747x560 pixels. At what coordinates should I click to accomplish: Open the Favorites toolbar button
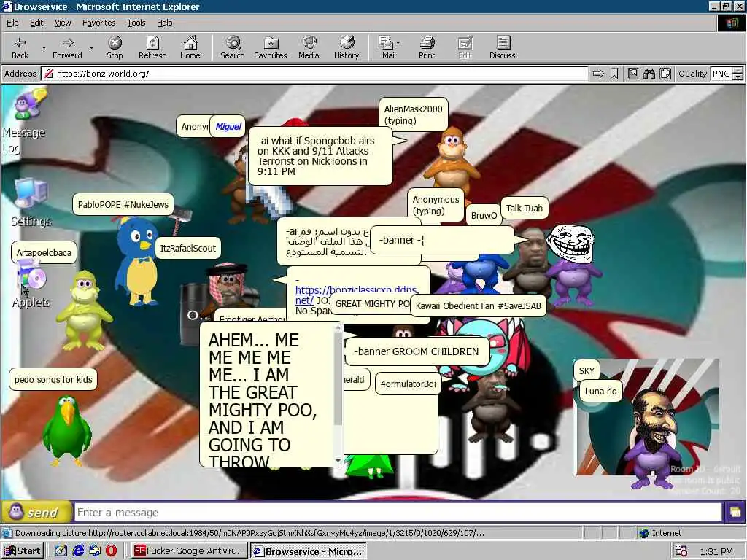coord(270,47)
